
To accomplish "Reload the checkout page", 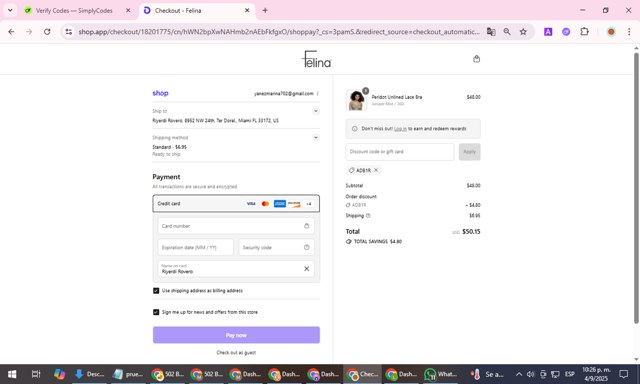I will coord(47,31).
